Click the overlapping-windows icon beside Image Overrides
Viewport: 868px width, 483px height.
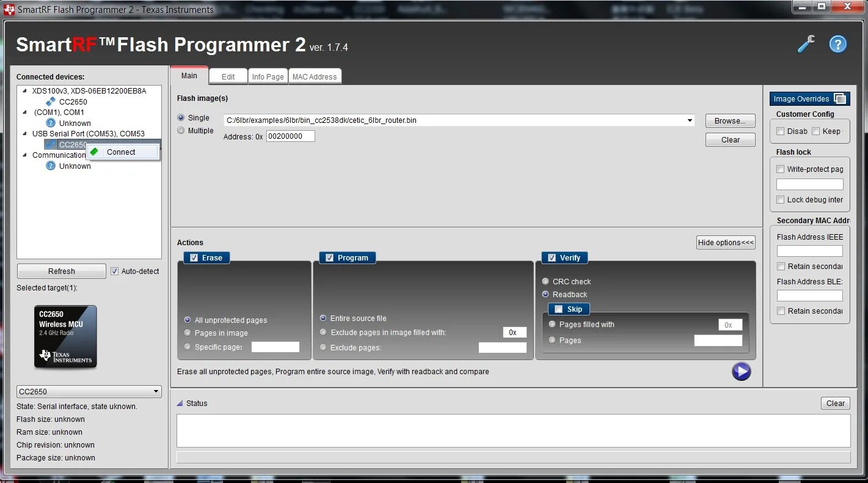coord(840,98)
